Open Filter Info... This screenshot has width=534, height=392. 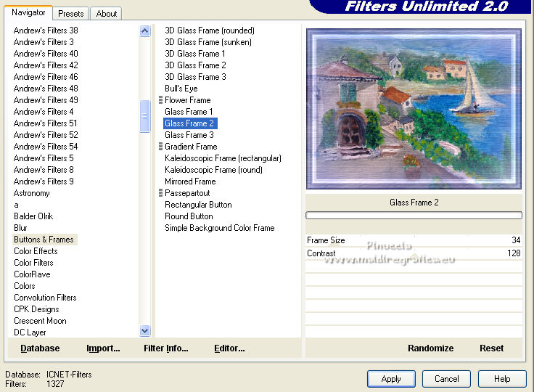coord(166,348)
